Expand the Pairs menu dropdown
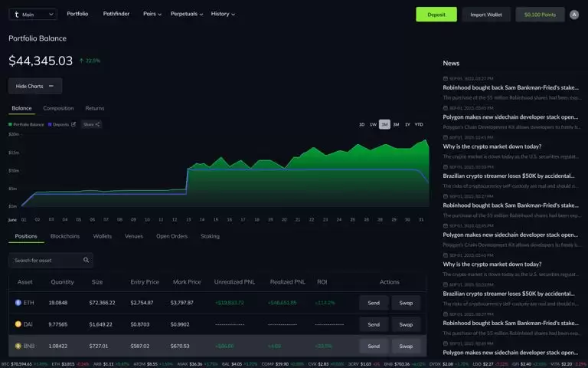 (152, 15)
